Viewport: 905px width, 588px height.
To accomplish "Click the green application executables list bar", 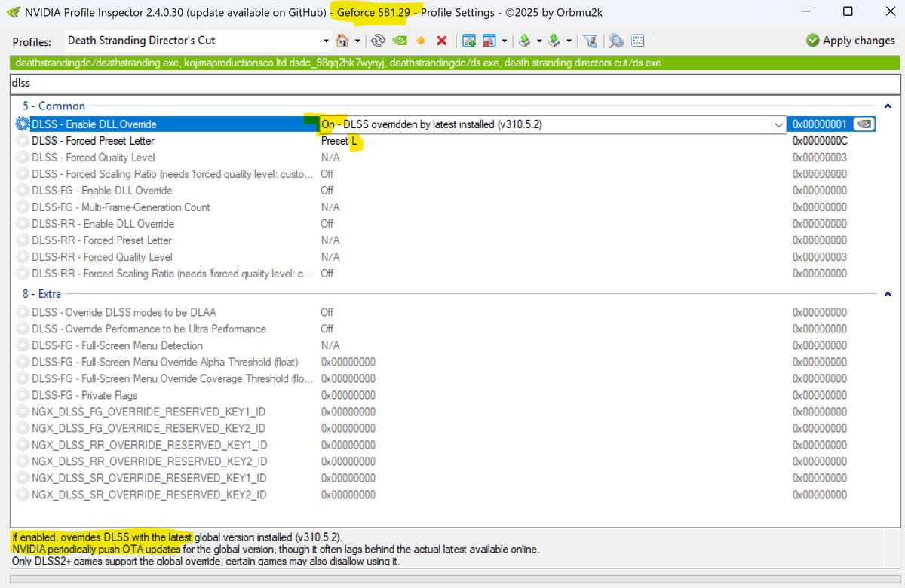I will click(x=455, y=63).
